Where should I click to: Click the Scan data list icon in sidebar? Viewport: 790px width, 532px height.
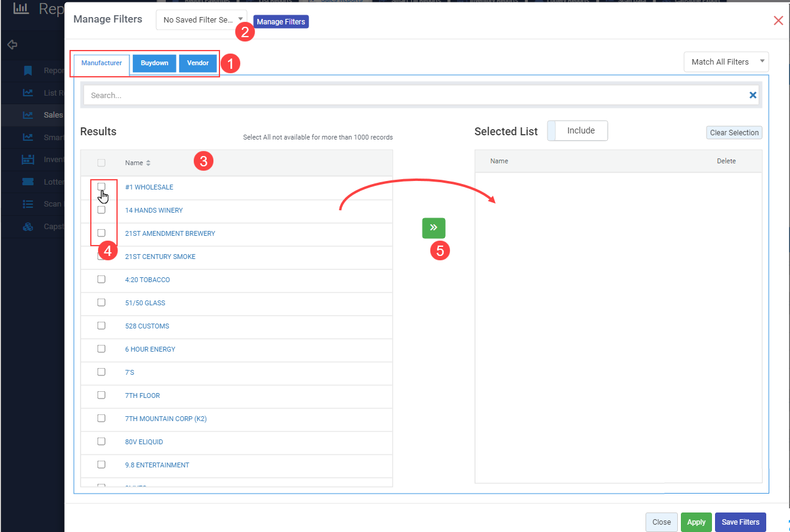click(x=28, y=204)
